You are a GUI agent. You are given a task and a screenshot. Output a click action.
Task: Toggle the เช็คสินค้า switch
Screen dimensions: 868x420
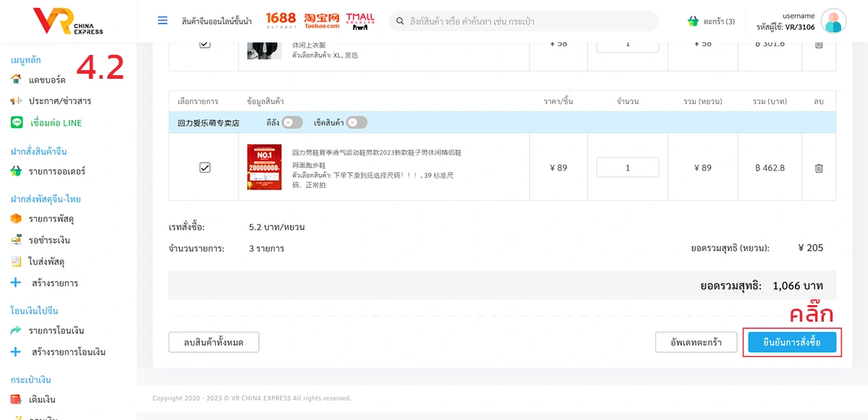coord(356,122)
